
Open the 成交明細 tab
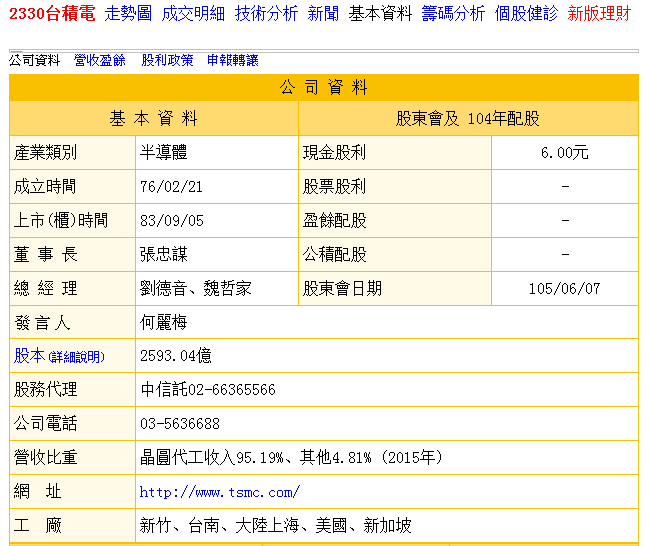(193, 14)
